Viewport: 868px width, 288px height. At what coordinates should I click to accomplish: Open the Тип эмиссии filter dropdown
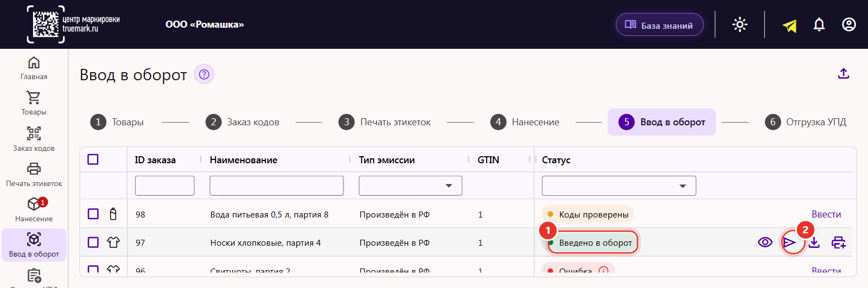click(411, 185)
